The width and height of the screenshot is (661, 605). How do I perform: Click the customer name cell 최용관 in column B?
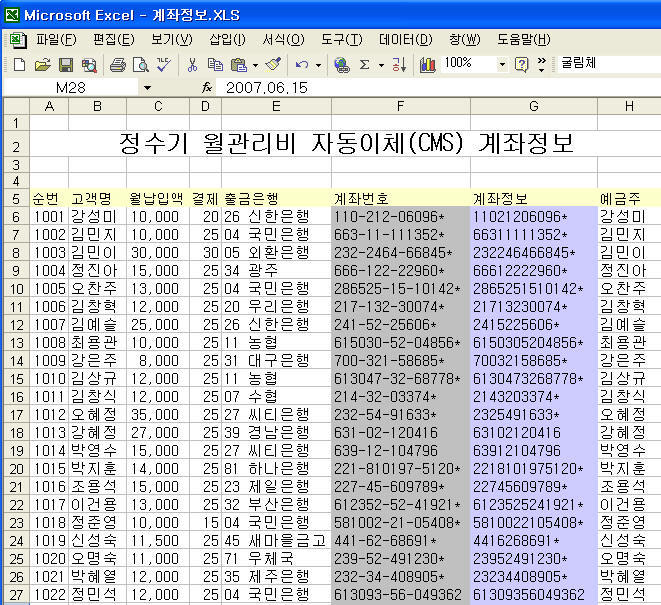tap(97, 343)
